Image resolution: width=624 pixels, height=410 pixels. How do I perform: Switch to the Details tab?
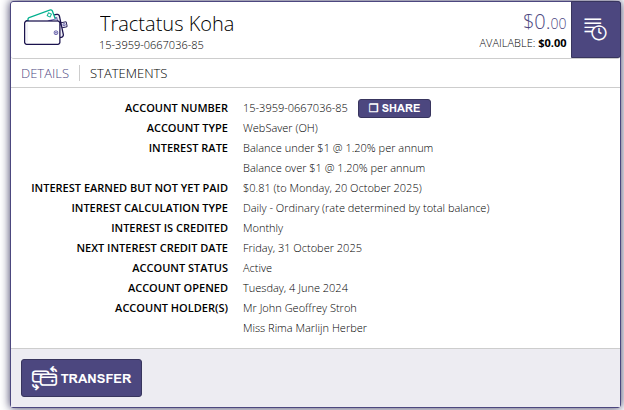coord(45,74)
